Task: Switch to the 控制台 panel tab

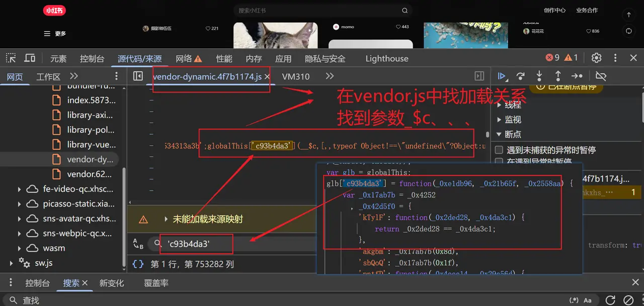Action: 92,58
